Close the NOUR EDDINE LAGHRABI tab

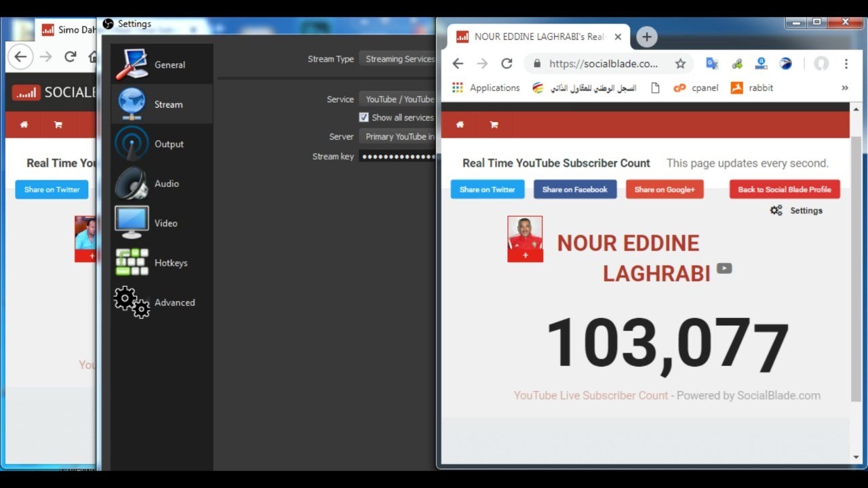pyautogui.click(x=618, y=37)
